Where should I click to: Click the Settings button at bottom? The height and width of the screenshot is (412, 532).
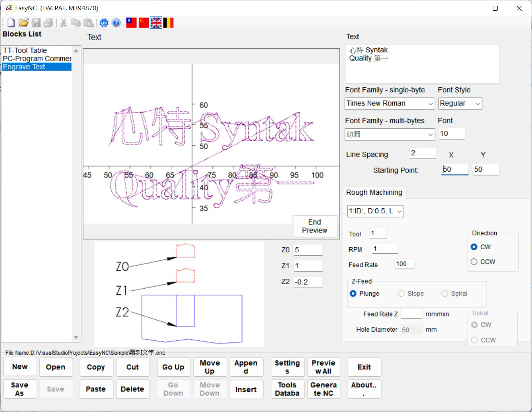click(x=287, y=367)
